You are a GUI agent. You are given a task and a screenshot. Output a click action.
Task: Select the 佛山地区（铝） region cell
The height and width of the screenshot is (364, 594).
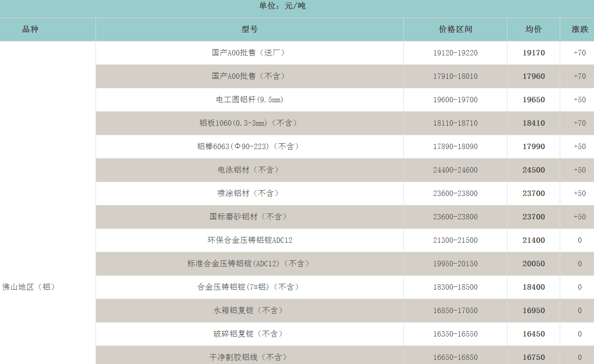click(x=30, y=287)
